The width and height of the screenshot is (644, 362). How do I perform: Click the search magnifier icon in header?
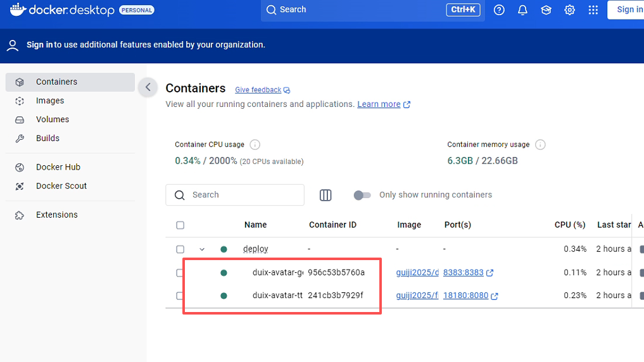click(x=271, y=10)
